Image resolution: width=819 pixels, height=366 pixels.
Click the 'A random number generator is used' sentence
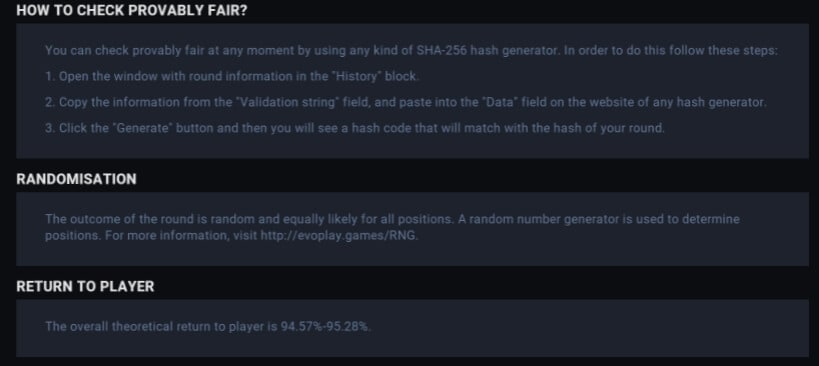(599, 219)
